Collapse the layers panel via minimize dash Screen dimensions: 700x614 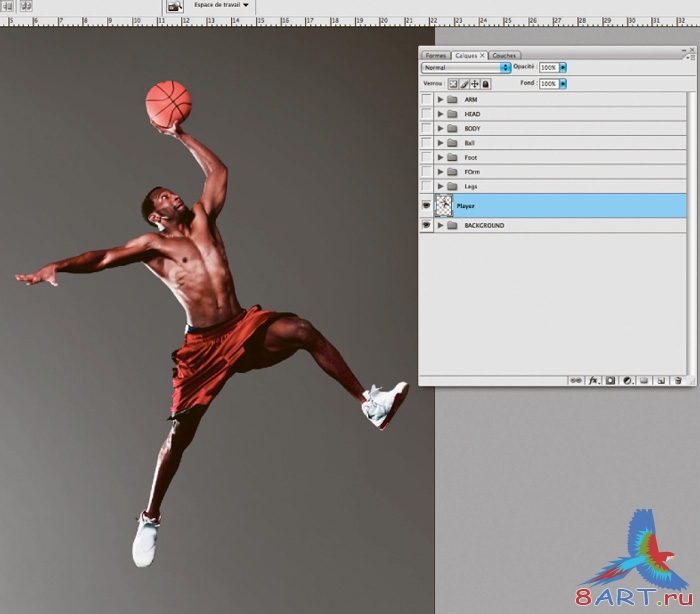coord(684,50)
